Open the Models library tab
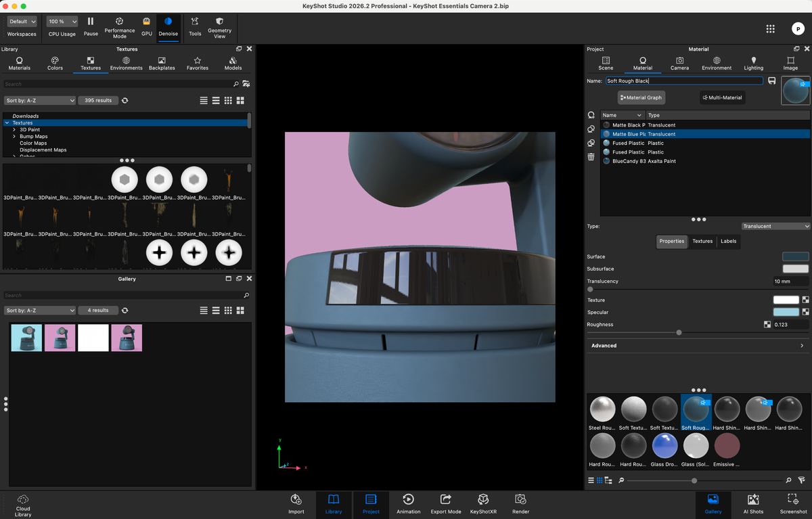The width and height of the screenshot is (812, 519). coord(233,64)
